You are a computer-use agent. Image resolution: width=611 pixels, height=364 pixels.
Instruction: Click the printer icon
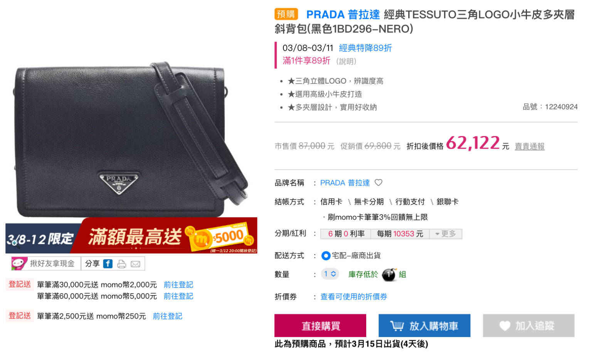[x=121, y=264]
